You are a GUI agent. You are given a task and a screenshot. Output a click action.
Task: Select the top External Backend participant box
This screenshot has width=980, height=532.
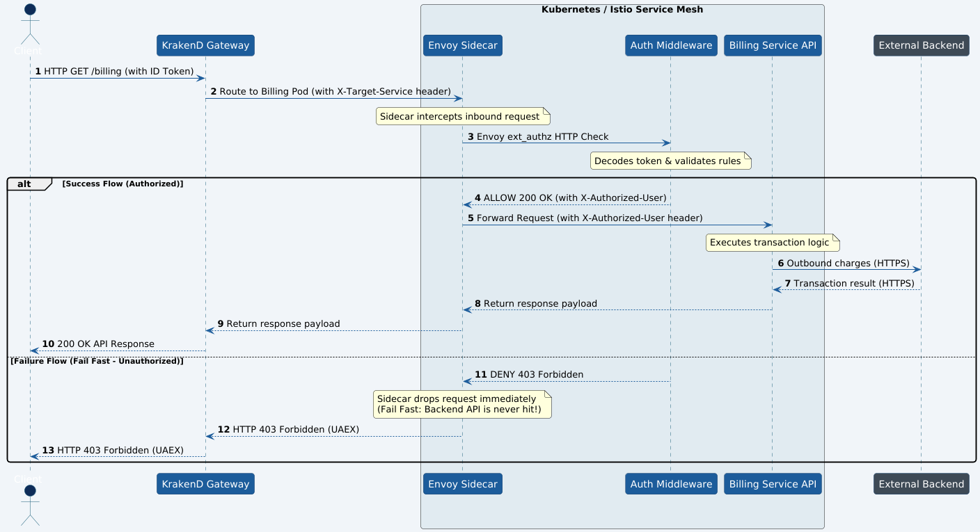[921, 45]
